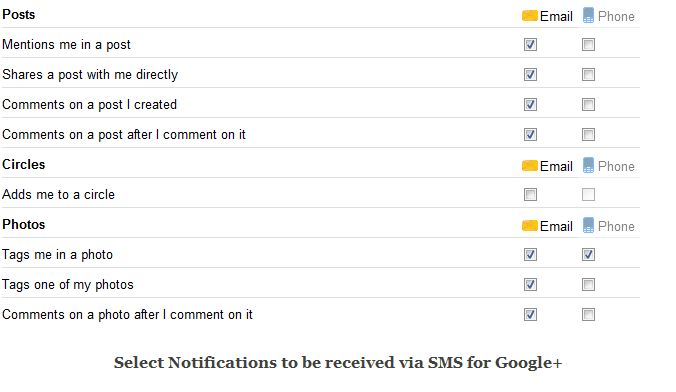Screen dimensions: 676x392
Task: Uncheck Email for Comments on a post I created
Action: (530, 104)
